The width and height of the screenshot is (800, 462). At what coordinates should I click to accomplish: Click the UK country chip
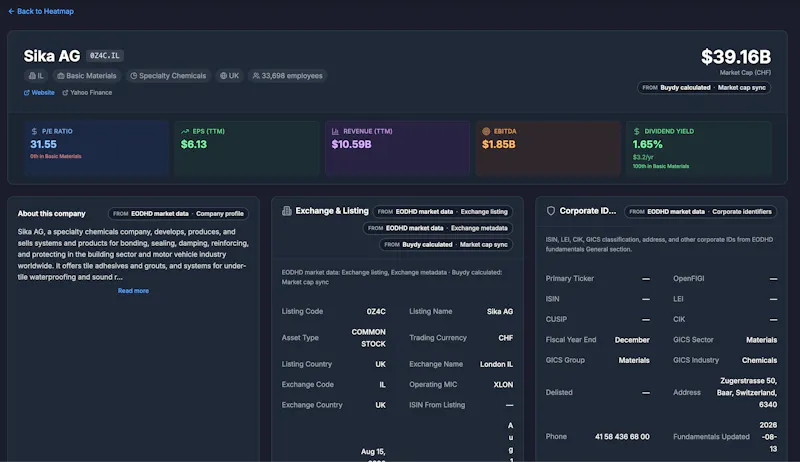[230, 75]
